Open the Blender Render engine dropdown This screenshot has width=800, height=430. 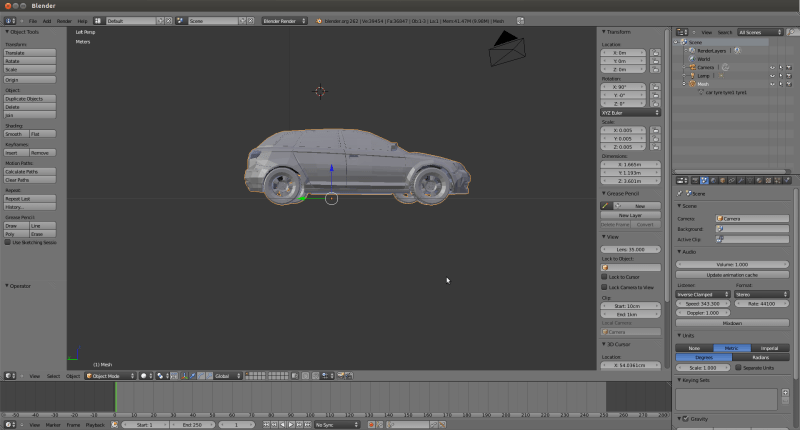coord(284,20)
